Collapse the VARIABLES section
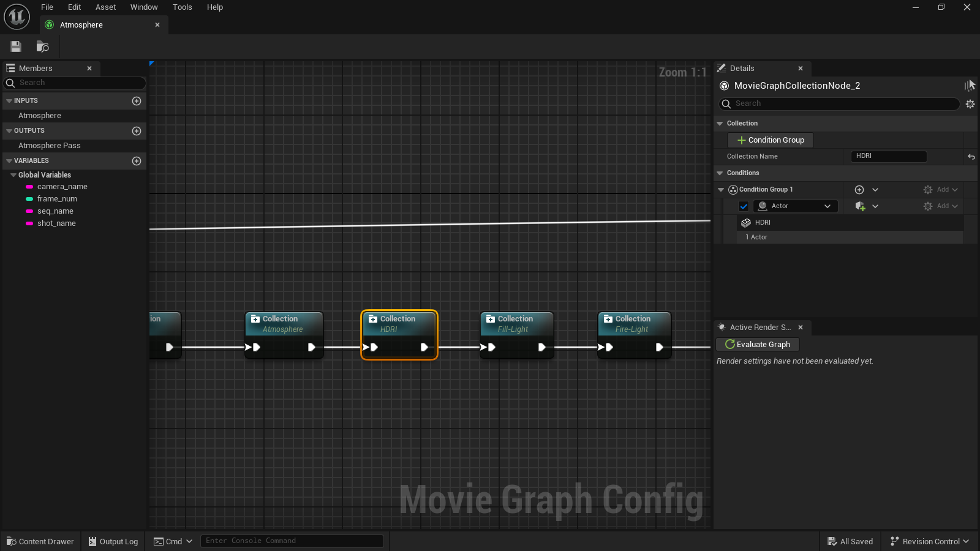This screenshot has height=551, width=980. tap(9, 161)
